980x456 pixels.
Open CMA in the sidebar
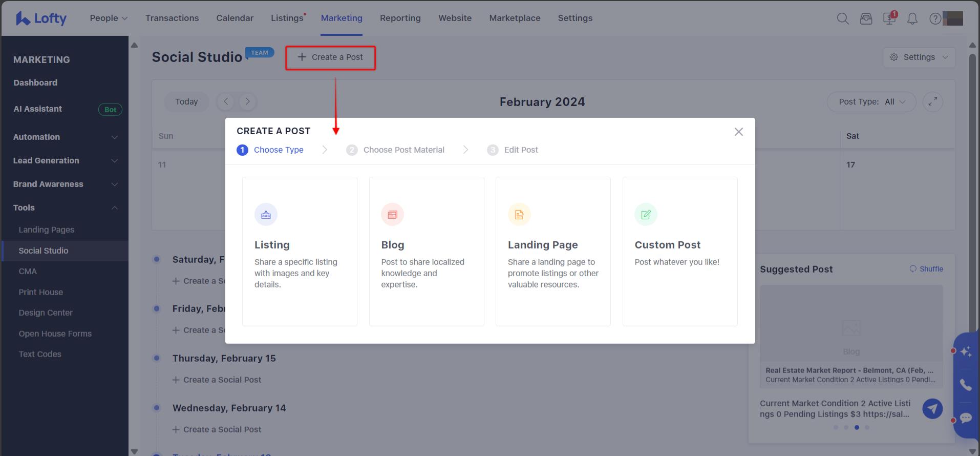click(28, 271)
